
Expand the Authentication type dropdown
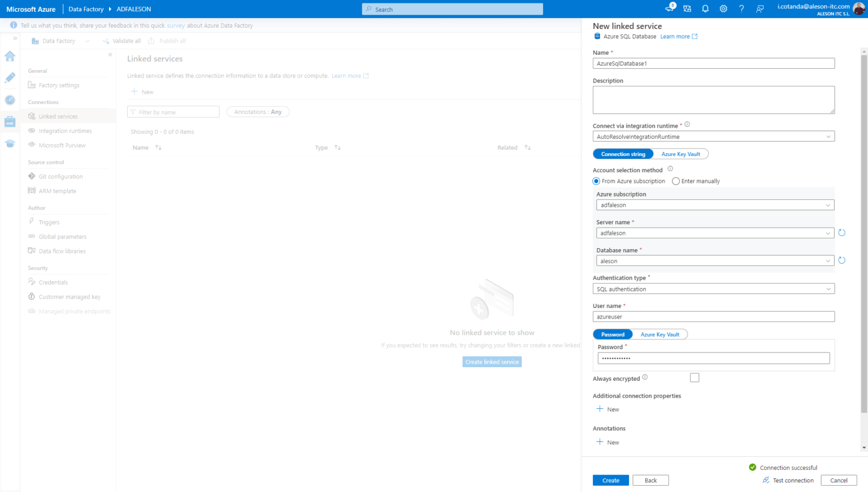pyautogui.click(x=714, y=289)
